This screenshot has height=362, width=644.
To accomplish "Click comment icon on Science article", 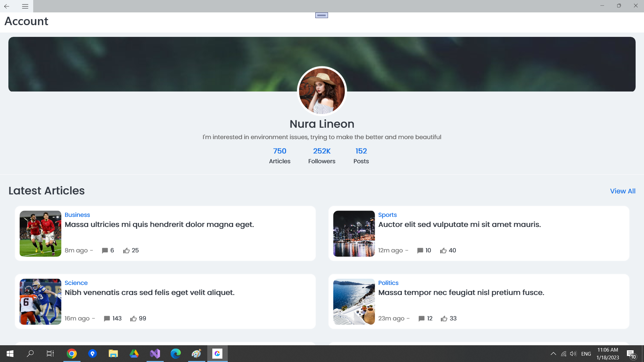I will 107,319.
